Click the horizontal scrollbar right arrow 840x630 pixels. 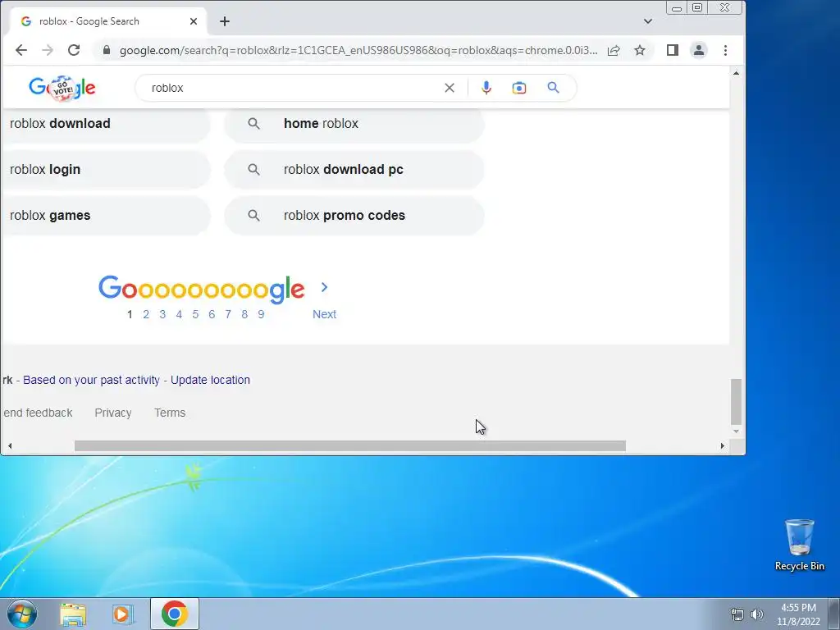coord(722,445)
